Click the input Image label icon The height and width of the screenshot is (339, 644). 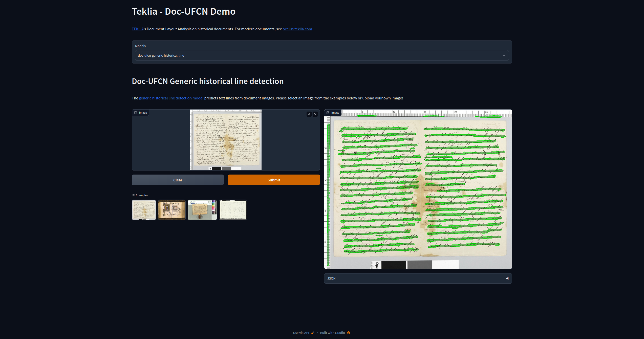click(x=136, y=113)
